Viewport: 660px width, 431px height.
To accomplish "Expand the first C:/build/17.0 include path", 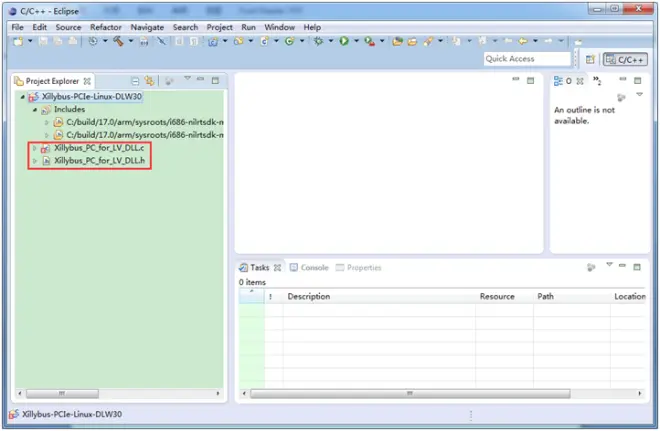I will click(47, 122).
